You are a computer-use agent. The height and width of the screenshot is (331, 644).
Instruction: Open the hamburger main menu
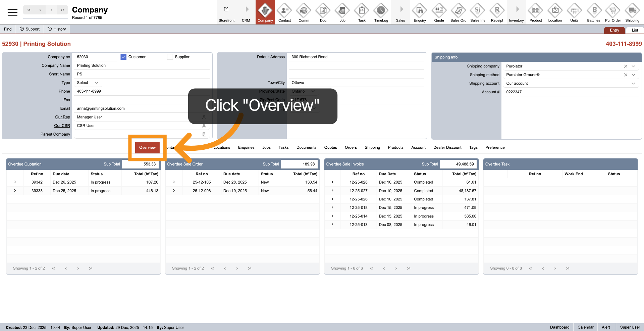coord(12,12)
